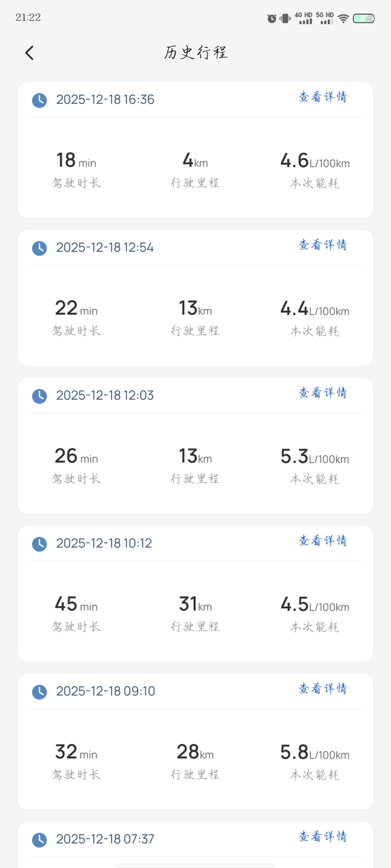Click the clock icon beside the 10:12 trip
Screen dimensions: 391x868
pyautogui.click(x=39, y=543)
